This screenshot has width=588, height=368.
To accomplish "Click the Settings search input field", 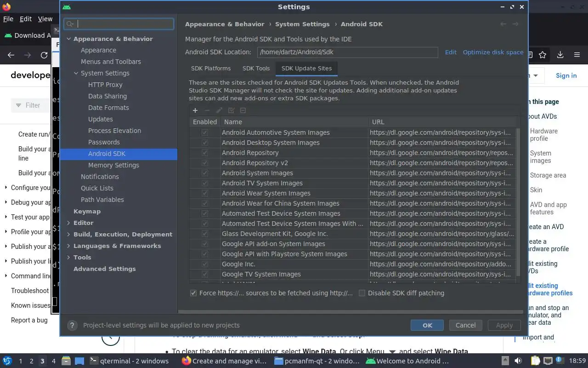I will (119, 24).
